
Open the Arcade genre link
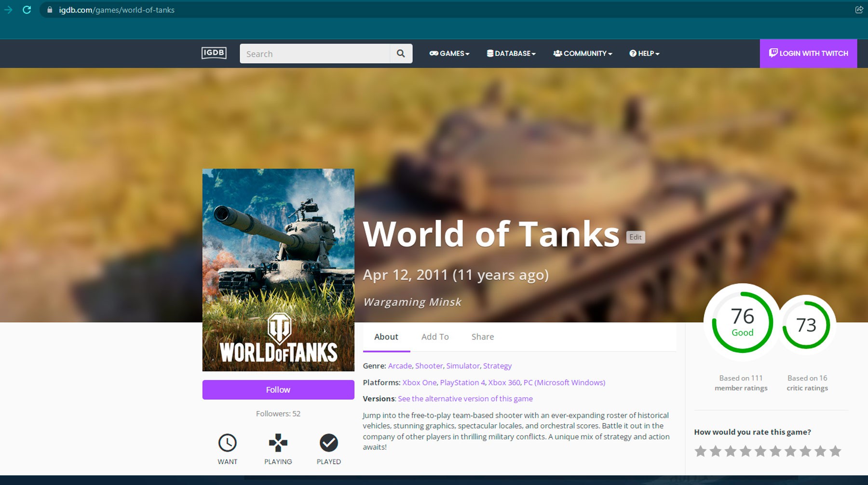400,366
